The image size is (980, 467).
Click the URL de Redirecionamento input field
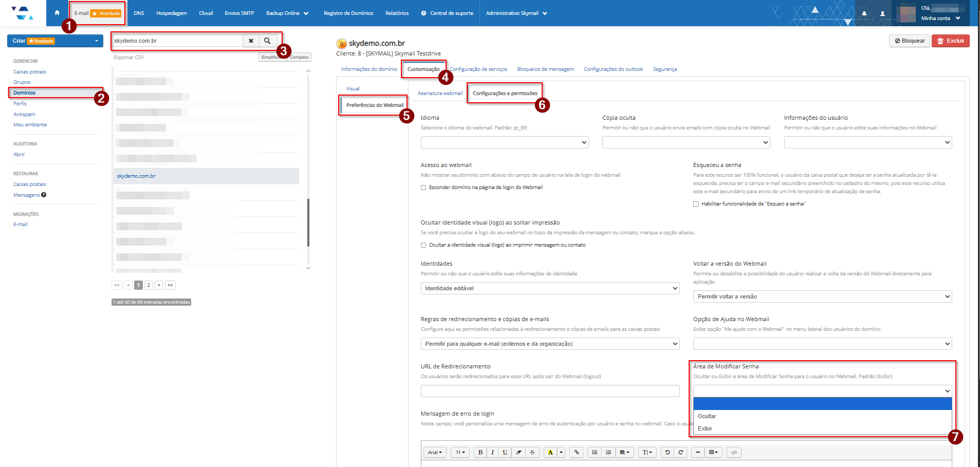point(549,391)
